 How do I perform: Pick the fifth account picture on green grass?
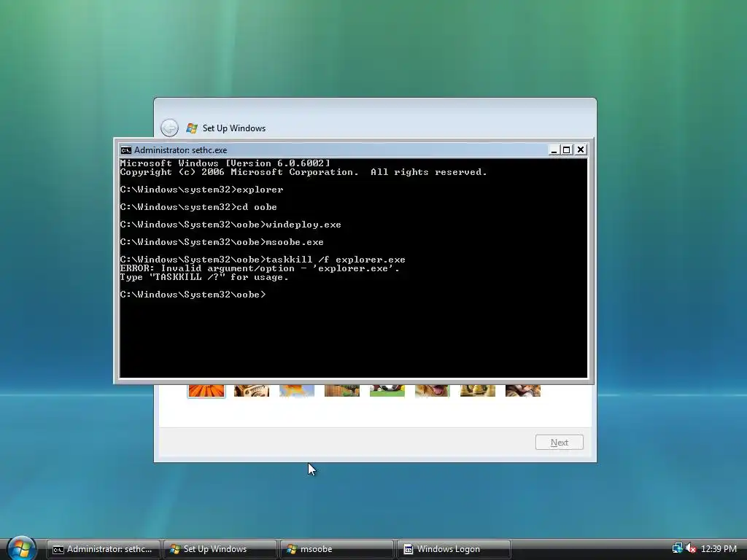click(387, 391)
